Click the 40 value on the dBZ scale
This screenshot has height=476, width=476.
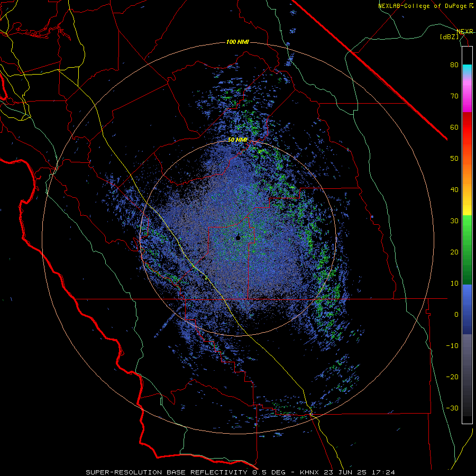tap(454, 190)
